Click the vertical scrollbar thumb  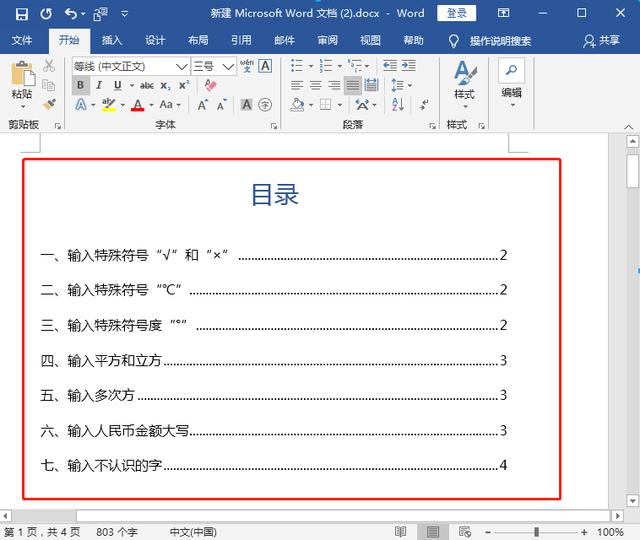click(x=633, y=171)
